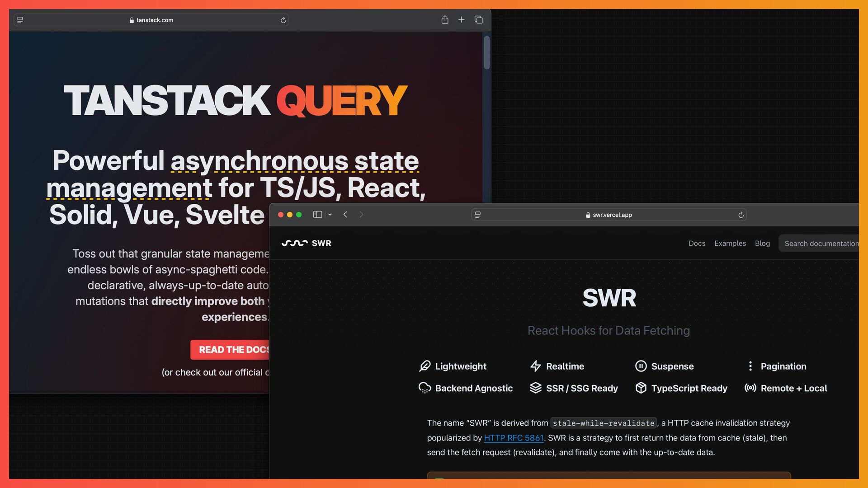Open a new tab with plus icon

461,20
